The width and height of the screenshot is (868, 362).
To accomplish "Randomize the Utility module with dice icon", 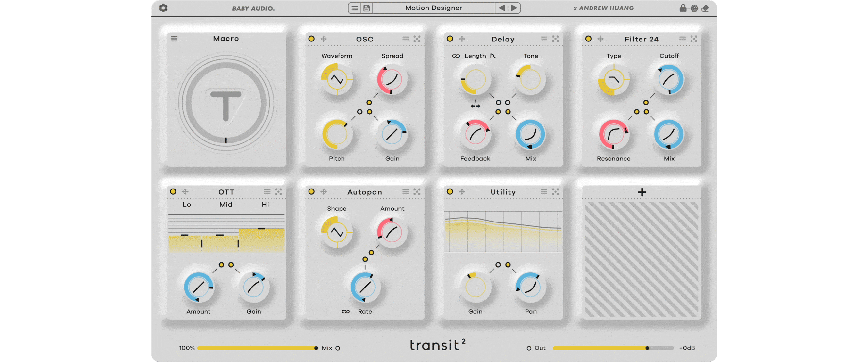I will (556, 192).
